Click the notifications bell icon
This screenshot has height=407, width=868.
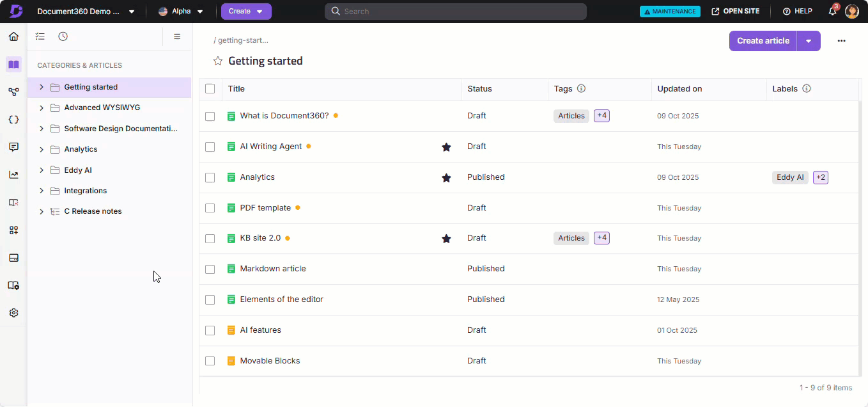click(x=832, y=12)
